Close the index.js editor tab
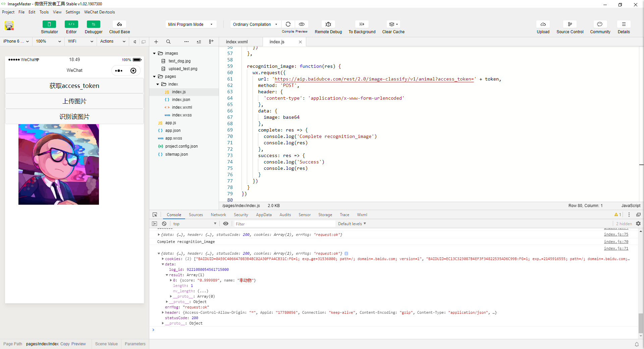 coord(300,42)
